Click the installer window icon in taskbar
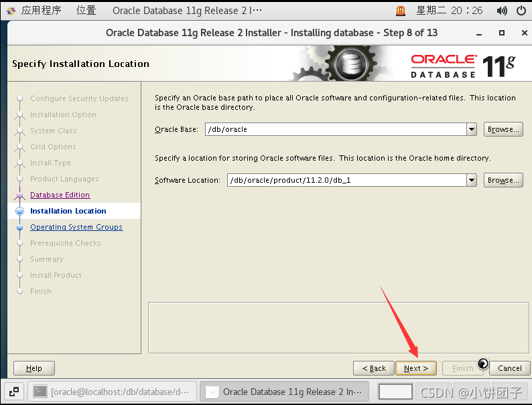532x405 pixels. pos(212,392)
